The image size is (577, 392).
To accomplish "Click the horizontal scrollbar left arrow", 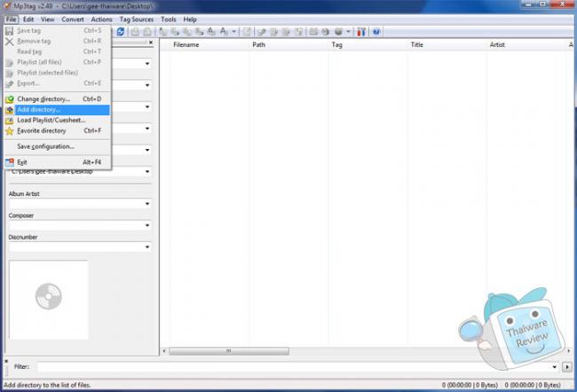I will (164, 351).
